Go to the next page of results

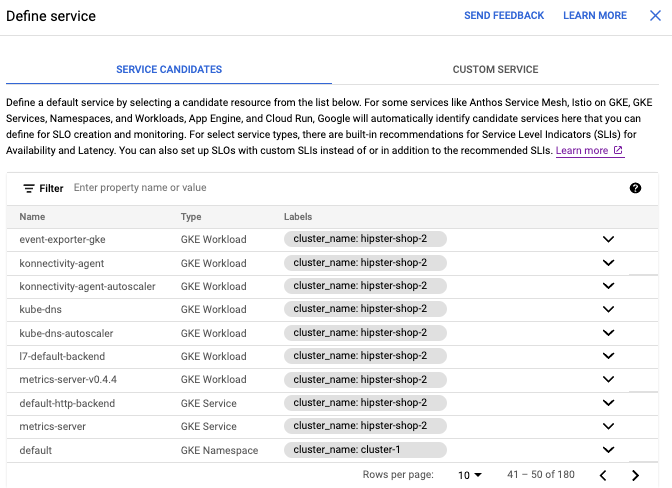pyautogui.click(x=635, y=475)
